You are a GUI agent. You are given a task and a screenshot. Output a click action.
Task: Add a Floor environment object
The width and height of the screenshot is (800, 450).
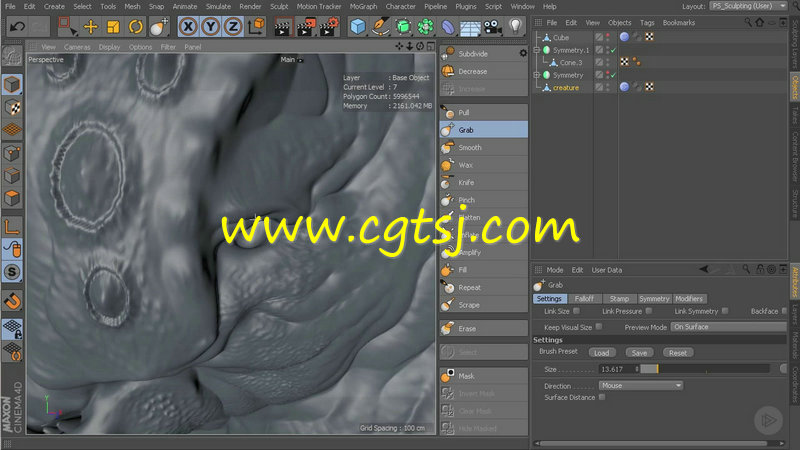(470, 27)
